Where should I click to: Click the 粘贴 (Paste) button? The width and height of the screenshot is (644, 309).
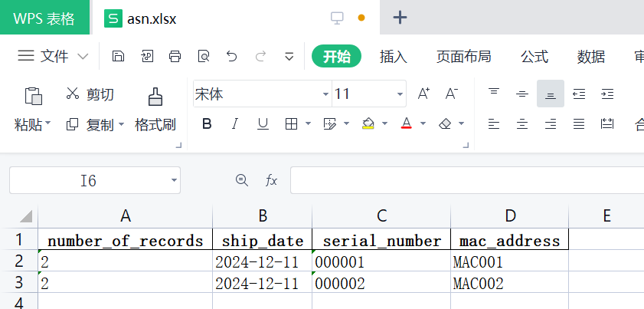pos(32,107)
